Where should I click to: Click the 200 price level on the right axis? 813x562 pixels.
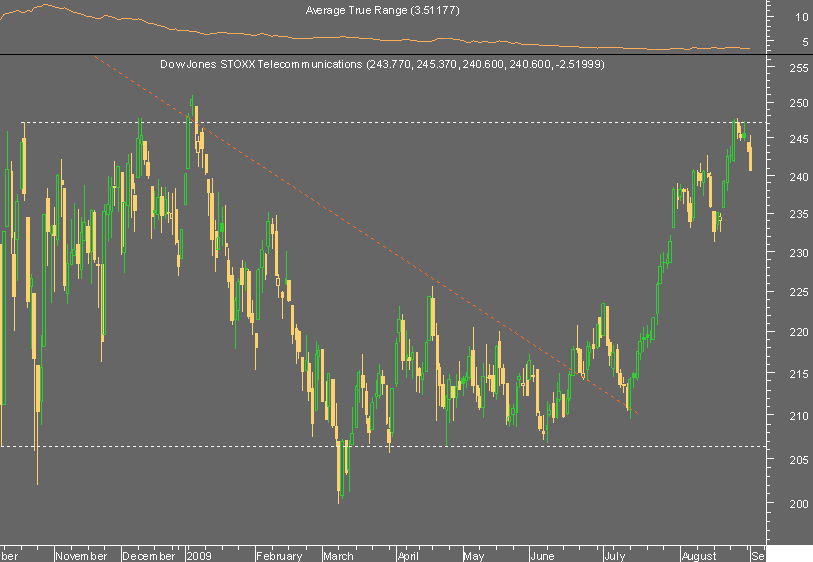[x=798, y=504]
